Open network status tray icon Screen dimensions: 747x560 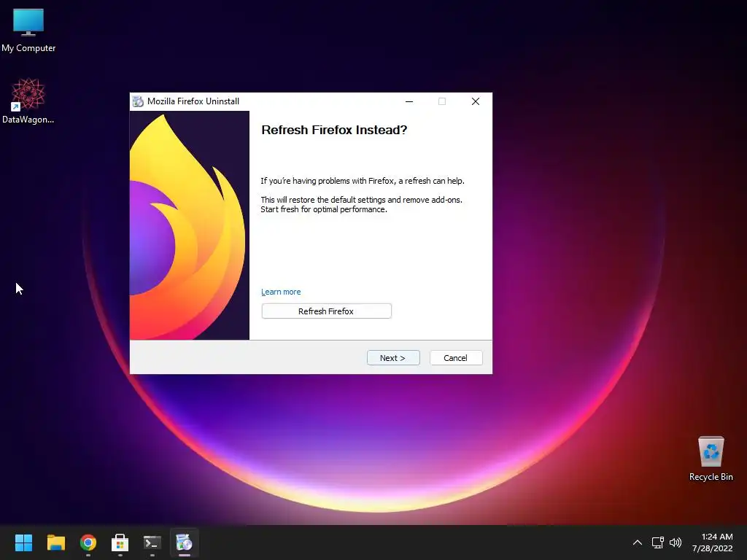click(x=658, y=542)
